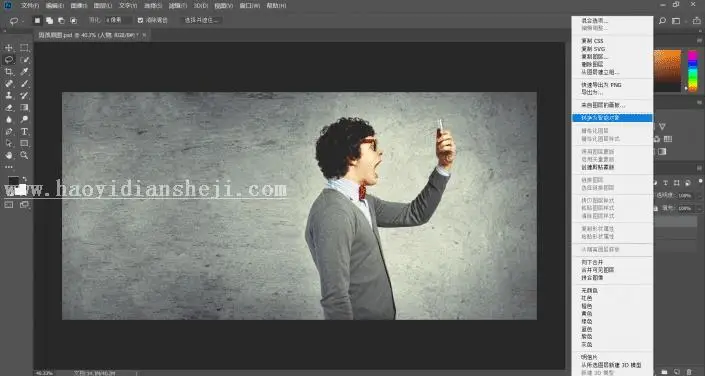The image size is (705, 376).
Task: Click the new group folder icon
Action: tap(664, 372)
